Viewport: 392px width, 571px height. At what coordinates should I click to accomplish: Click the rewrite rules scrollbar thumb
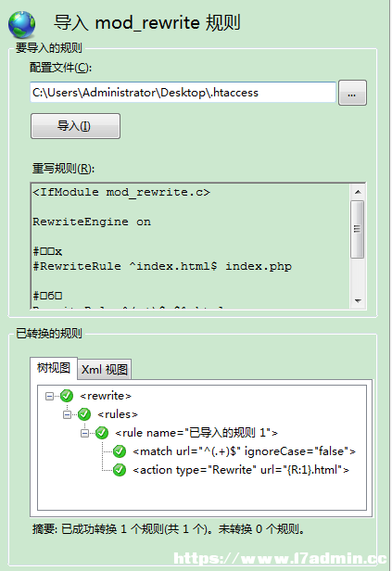pyautogui.click(x=358, y=229)
